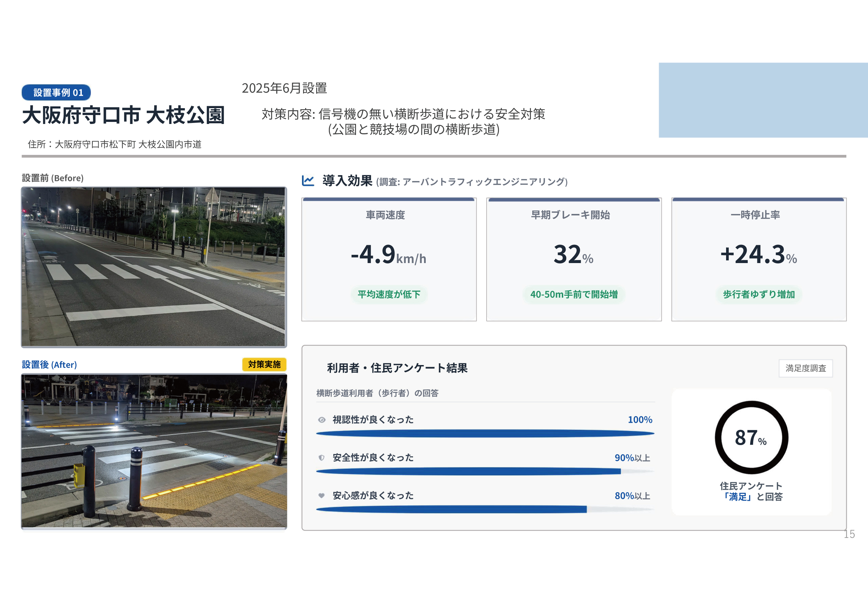Open the 設置前 Before crosswalk photo

point(154,267)
